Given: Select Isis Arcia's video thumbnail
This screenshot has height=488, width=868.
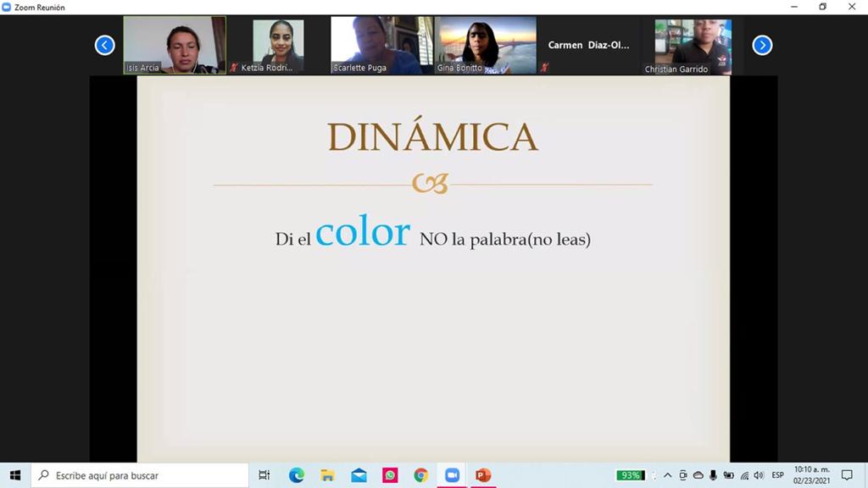Looking at the screenshot, I should pos(175,45).
